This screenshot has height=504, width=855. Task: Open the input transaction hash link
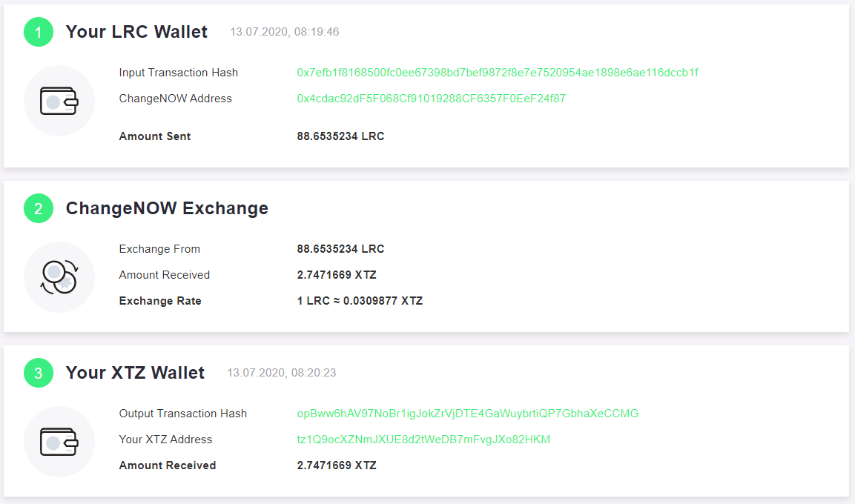click(x=498, y=73)
